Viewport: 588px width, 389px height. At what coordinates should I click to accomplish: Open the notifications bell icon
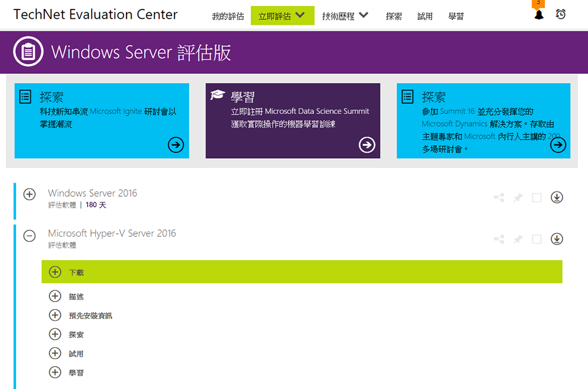pyautogui.click(x=539, y=15)
